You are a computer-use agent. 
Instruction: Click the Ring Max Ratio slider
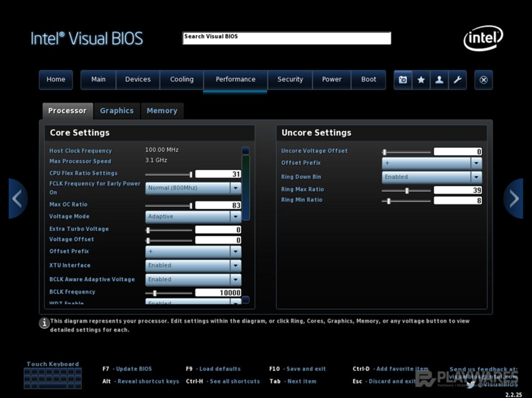406,190
